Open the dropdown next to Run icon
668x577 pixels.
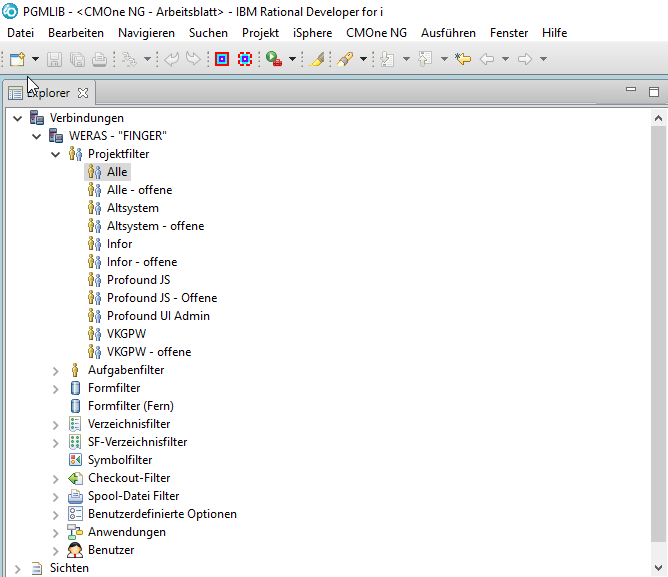click(292, 59)
